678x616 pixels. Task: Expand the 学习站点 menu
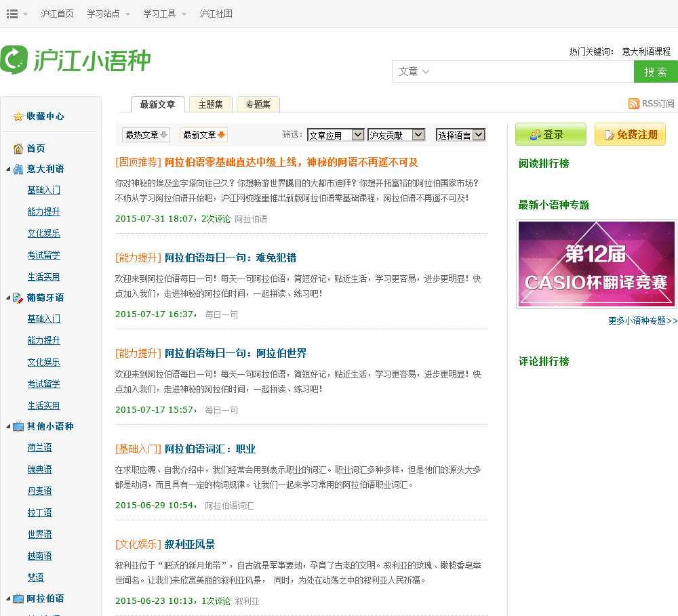point(108,14)
